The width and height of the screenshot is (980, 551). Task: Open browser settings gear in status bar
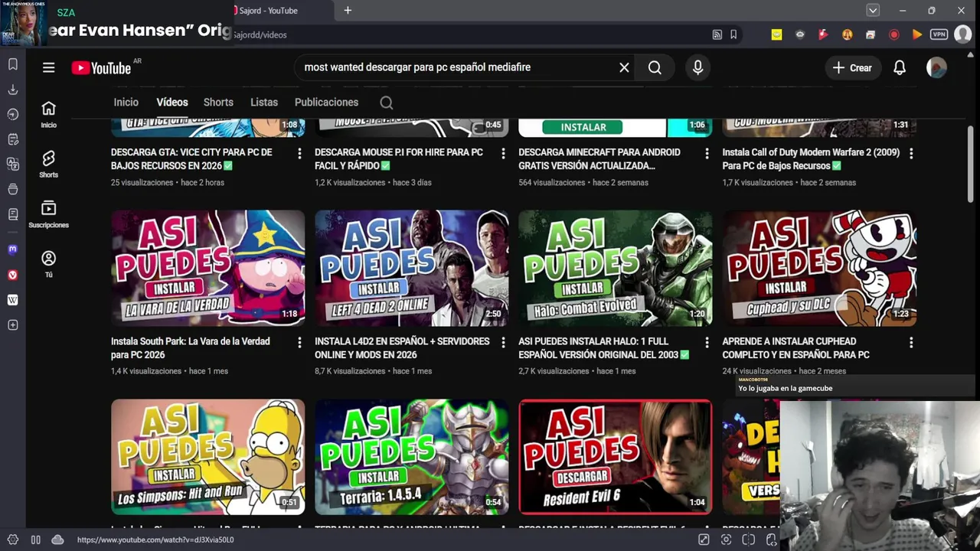13,540
